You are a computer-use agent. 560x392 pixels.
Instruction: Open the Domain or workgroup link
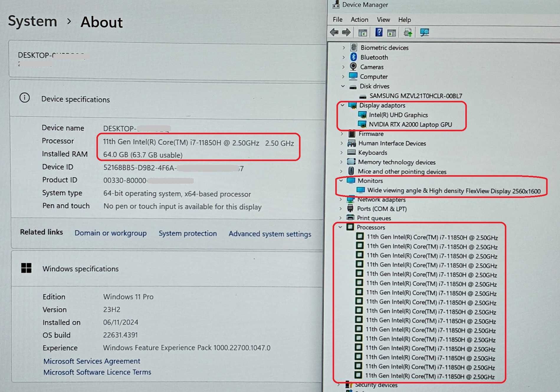[x=111, y=233]
